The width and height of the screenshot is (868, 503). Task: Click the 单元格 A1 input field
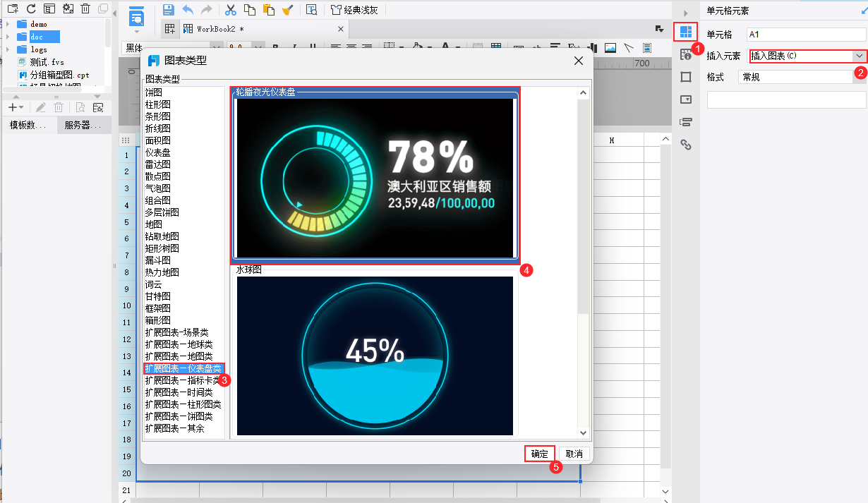point(805,34)
